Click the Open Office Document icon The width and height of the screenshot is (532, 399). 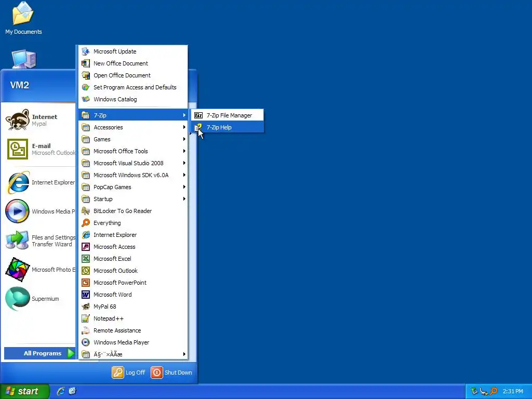pyautogui.click(x=86, y=75)
